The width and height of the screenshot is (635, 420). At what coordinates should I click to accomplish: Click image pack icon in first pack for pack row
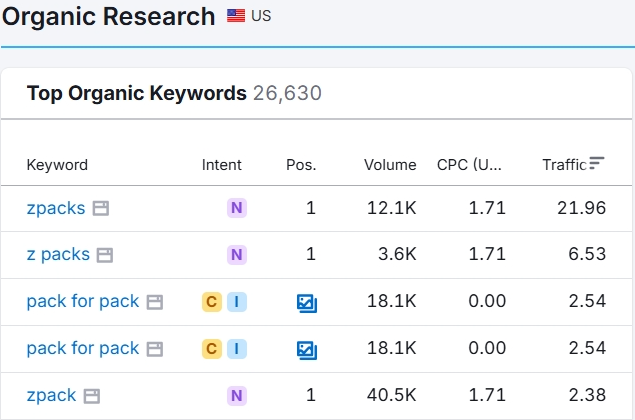(x=307, y=302)
